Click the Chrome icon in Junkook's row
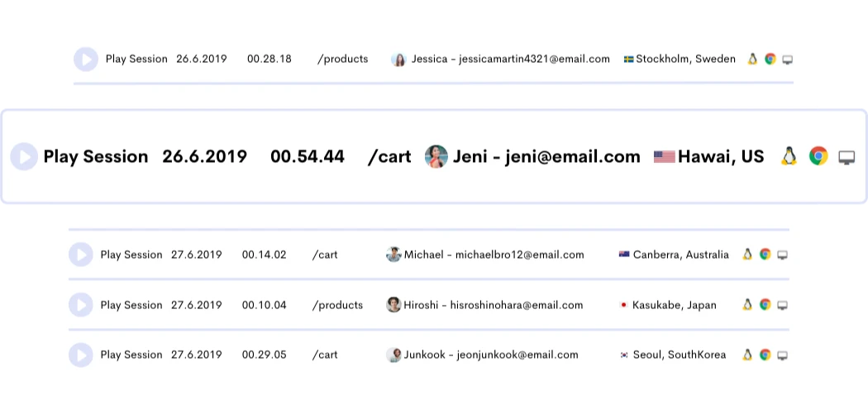 [765, 355]
